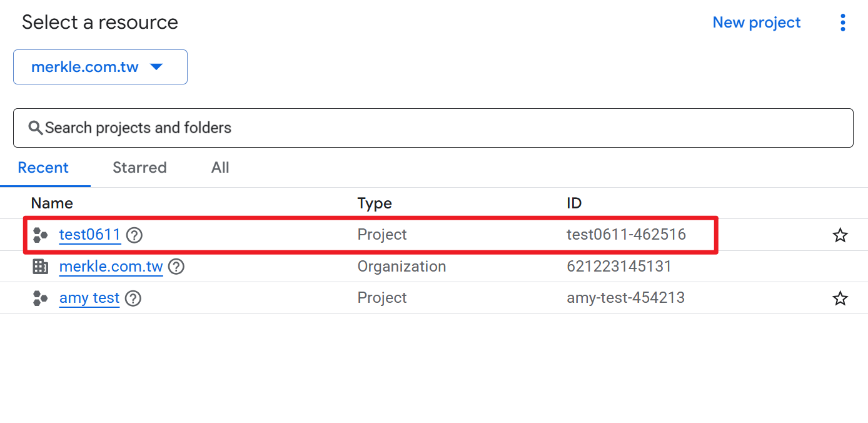This screenshot has width=868, height=423.
Task: Select ID text amy-test-454213
Action: [x=625, y=298]
